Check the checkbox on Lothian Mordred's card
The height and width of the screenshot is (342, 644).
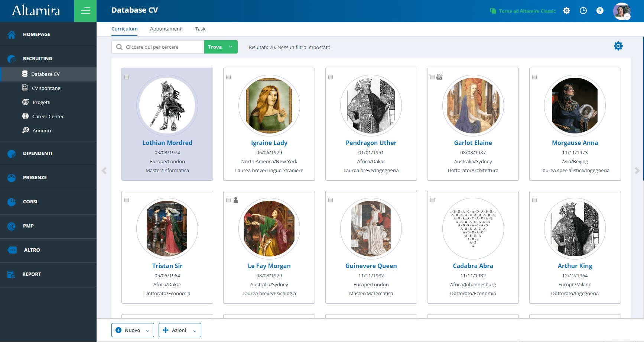tap(127, 77)
